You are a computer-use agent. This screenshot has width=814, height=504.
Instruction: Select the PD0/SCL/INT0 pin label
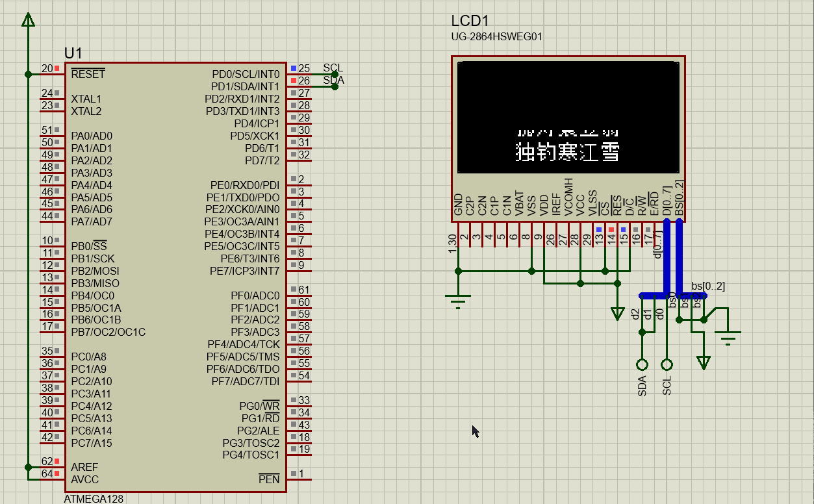(x=246, y=74)
